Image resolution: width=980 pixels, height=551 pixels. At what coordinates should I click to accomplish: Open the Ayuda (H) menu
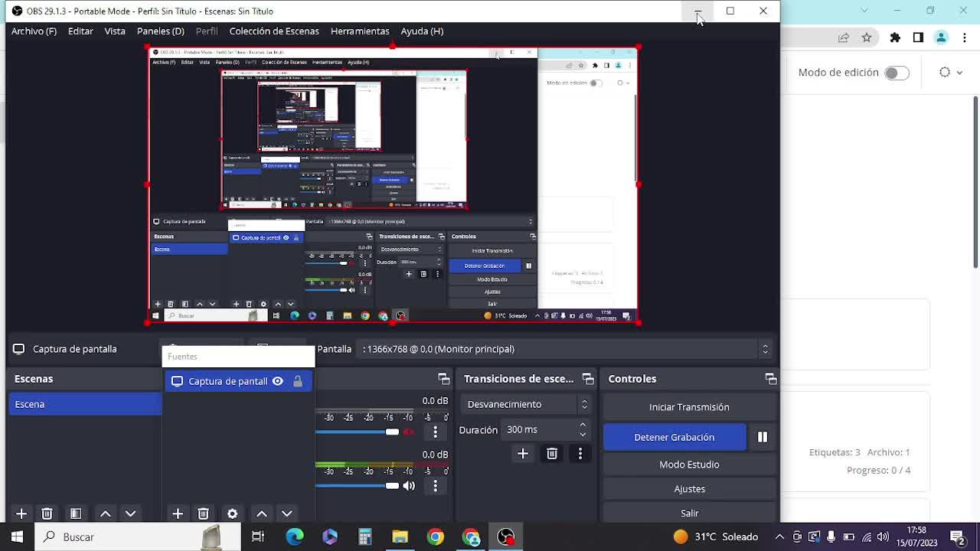coord(422,31)
